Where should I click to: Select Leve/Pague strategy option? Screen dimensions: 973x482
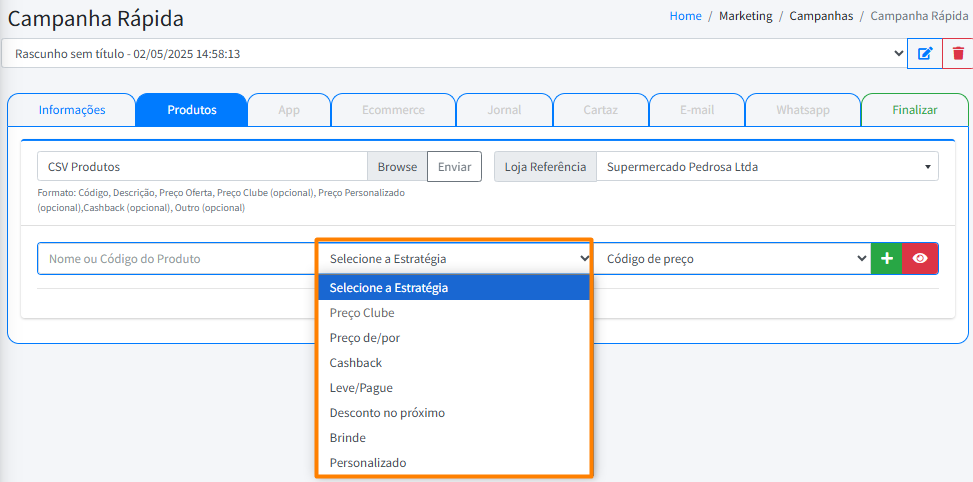point(361,388)
